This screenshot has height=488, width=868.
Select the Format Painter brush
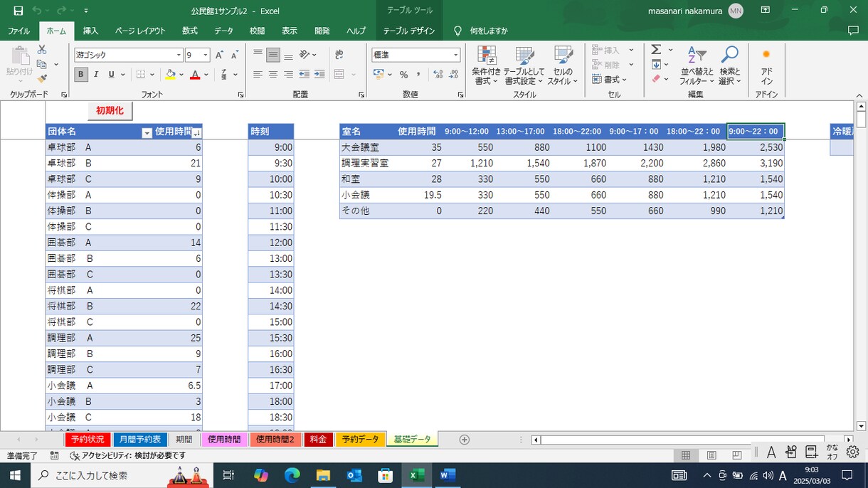coord(42,78)
